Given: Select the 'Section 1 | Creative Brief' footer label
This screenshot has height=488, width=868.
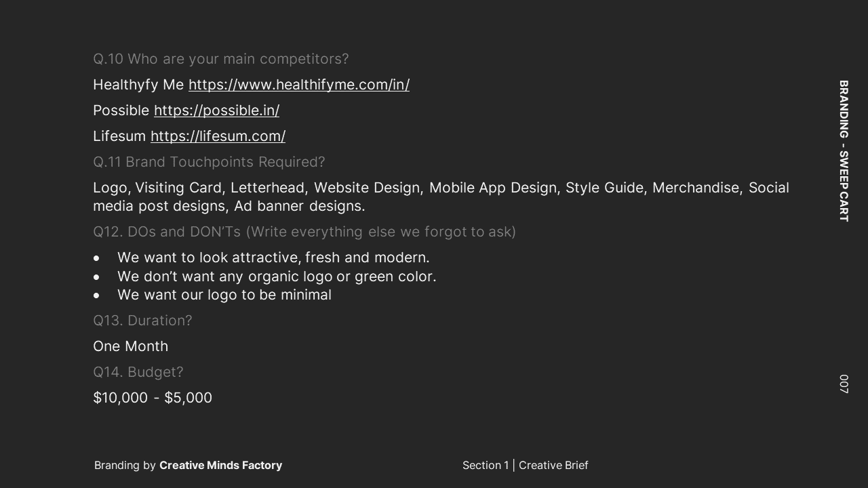Looking at the screenshot, I should point(525,465).
